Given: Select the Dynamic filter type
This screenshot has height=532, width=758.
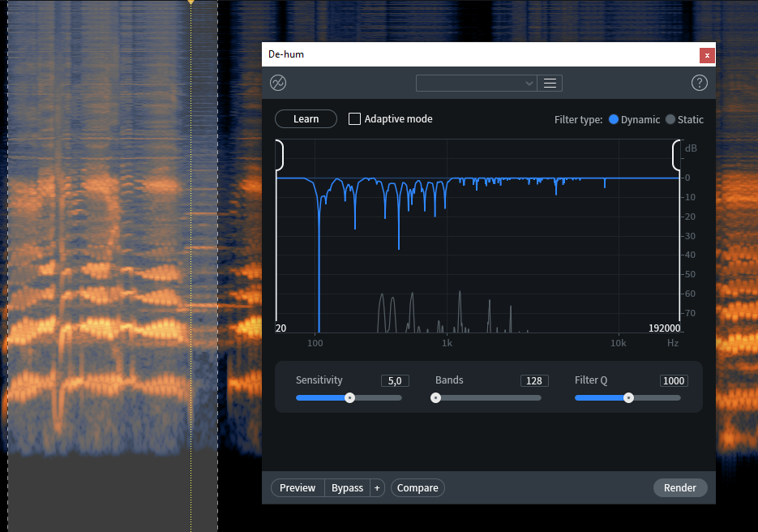Looking at the screenshot, I should [614, 119].
